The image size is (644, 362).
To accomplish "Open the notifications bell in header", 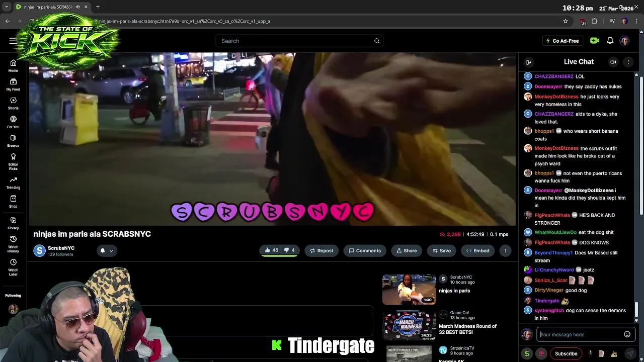I will tap(610, 41).
